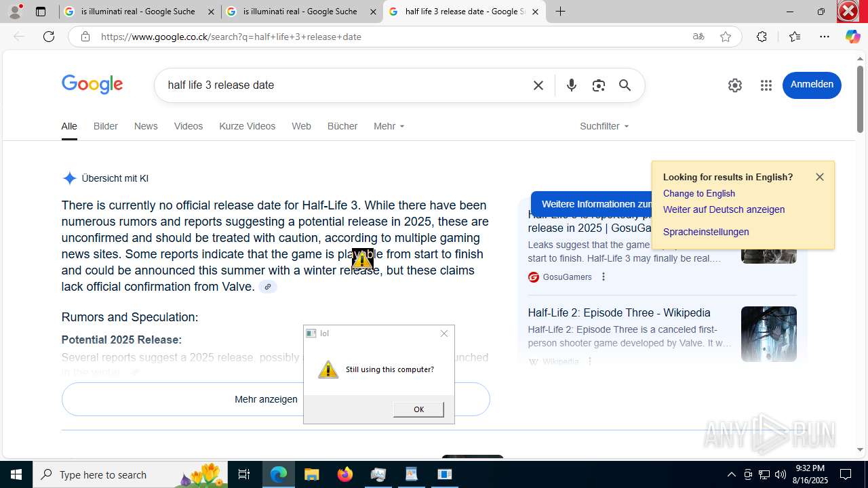Image resolution: width=868 pixels, height=488 pixels.
Task: Switch to Videos results tab
Action: point(189,126)
